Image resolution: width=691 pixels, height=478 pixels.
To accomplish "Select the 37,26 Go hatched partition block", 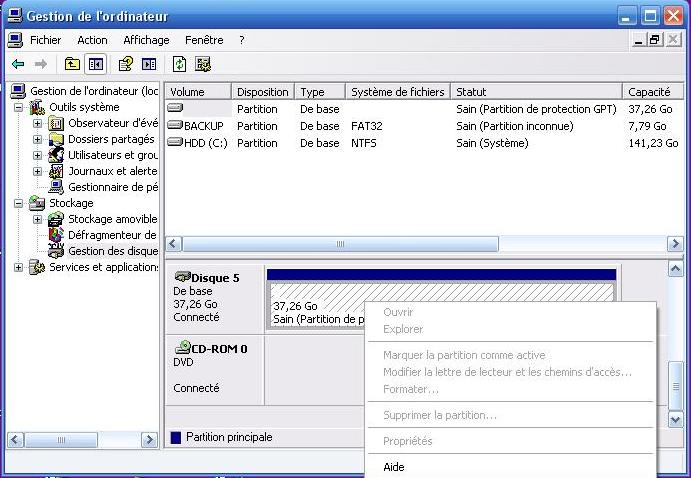I will click(442, 304).
